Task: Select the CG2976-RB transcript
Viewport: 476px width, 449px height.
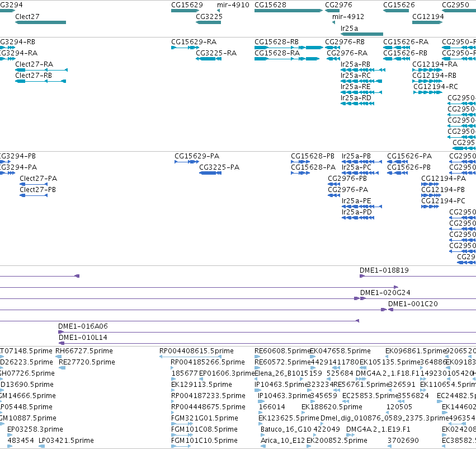Action: click(332, 48)
